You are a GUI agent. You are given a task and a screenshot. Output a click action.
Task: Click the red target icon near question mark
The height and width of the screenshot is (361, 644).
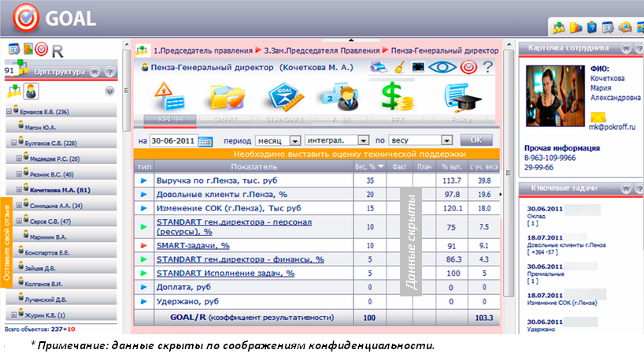click(x=468, y=67)
